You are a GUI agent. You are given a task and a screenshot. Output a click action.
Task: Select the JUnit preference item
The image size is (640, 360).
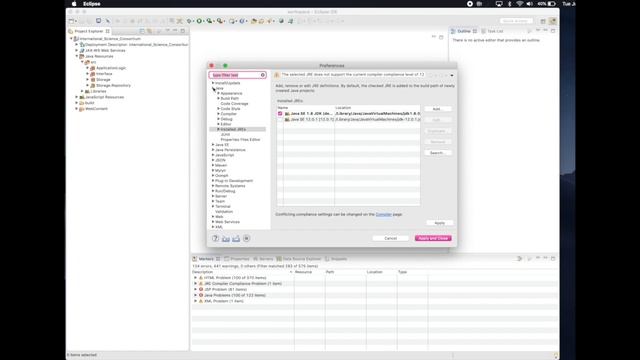pos(225,134)
